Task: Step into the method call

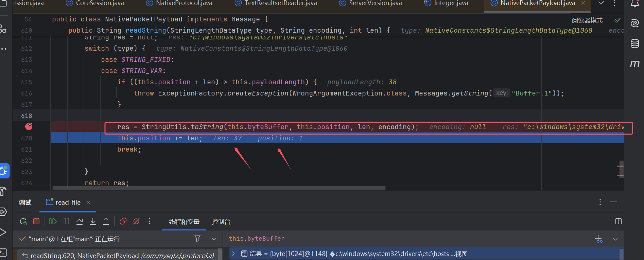Action: pos(93,222)
